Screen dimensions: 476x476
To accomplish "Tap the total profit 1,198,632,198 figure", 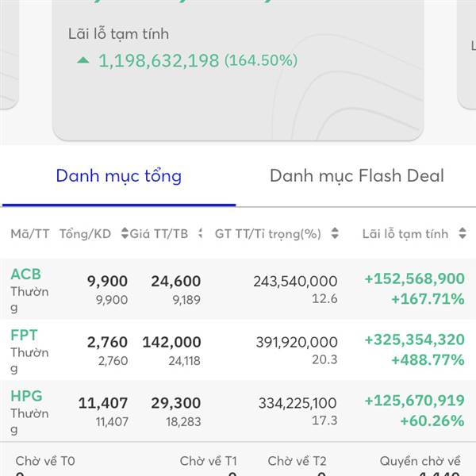I will tap(159, 60).
